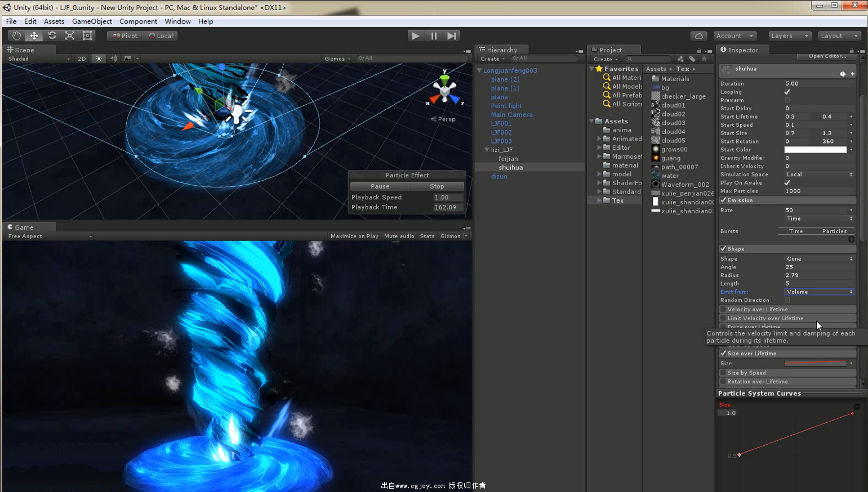Open the Free Aspect dropdown
Viewport: 868px width, 492px height.
50,236
